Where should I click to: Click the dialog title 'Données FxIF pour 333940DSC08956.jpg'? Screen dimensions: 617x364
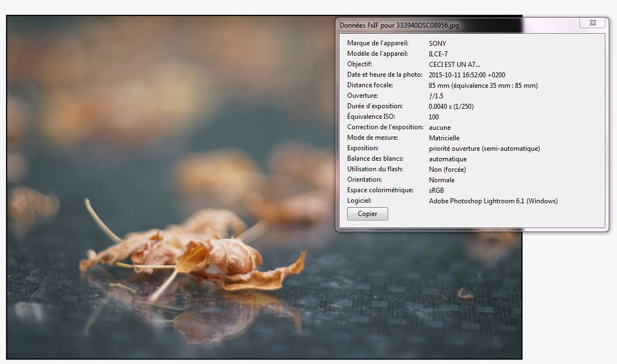pyautogui.click(x=399, y=25)
